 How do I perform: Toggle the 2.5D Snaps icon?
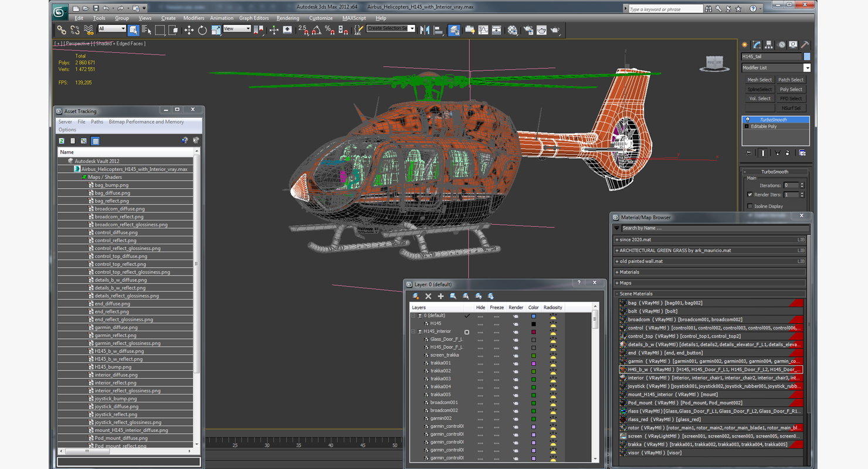pyautogui.click(x=303, y=29)
